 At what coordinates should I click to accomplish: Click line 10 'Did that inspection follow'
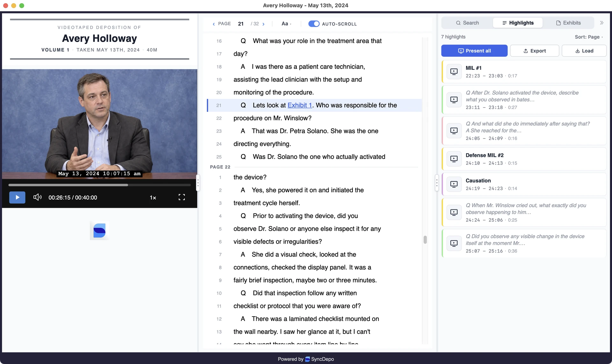tap(314, 293)
